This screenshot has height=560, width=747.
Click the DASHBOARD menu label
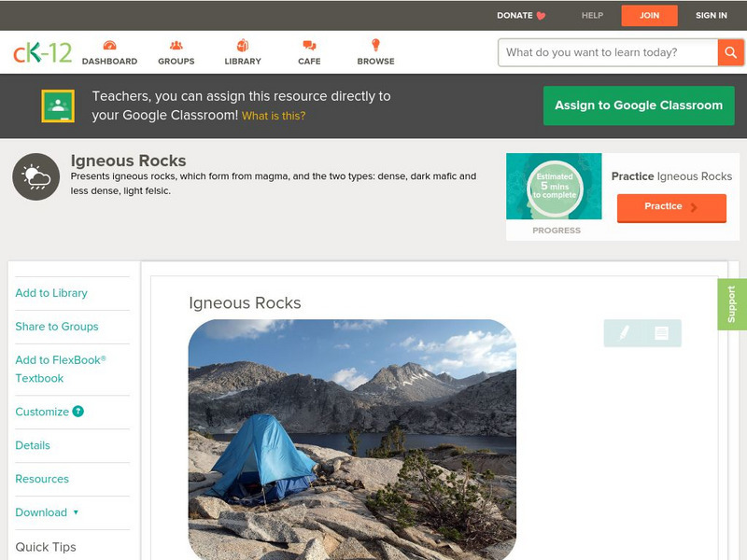tap(109, 62)
